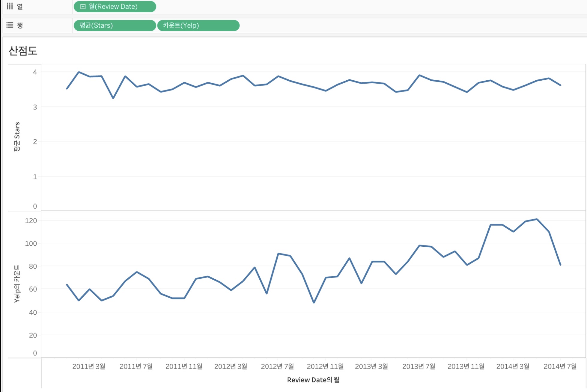Click the rows shelf icon next to 행
Viewport: 587px width, 392px height.
(x=10, y=25)
